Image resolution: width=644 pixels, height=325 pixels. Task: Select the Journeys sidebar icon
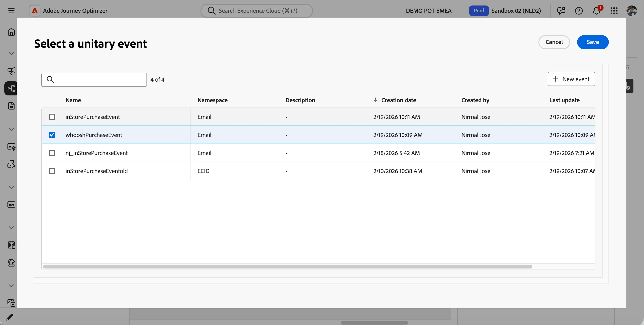[11, 88]
